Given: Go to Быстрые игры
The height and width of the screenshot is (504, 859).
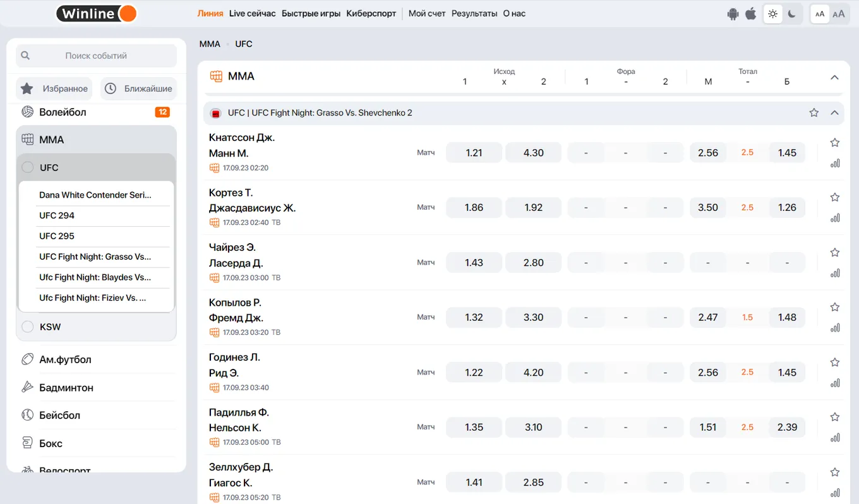Looking at the screenshot, I should coord(311,13).
